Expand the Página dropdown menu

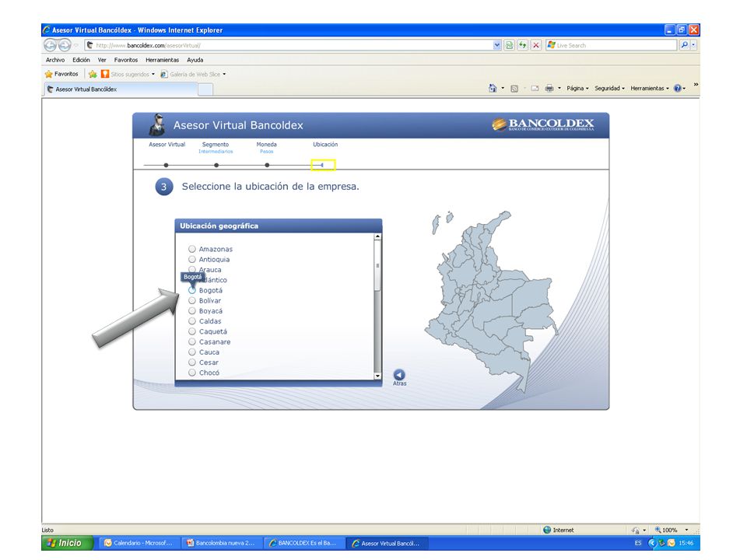577,88
